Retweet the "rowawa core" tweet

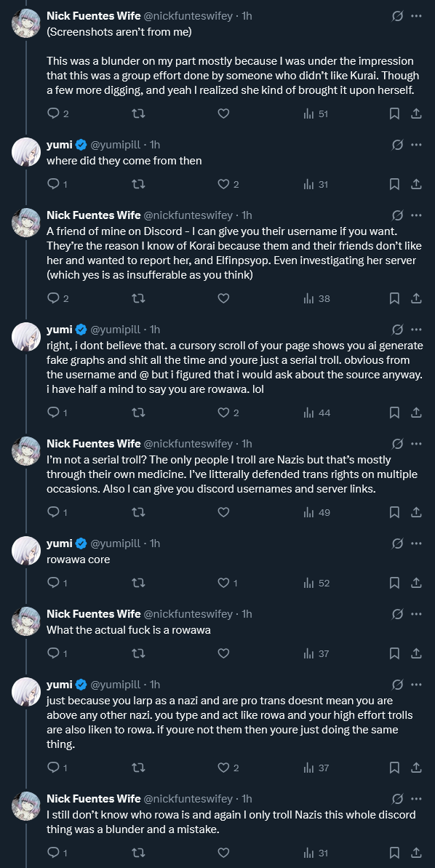[x=138, y=582]
